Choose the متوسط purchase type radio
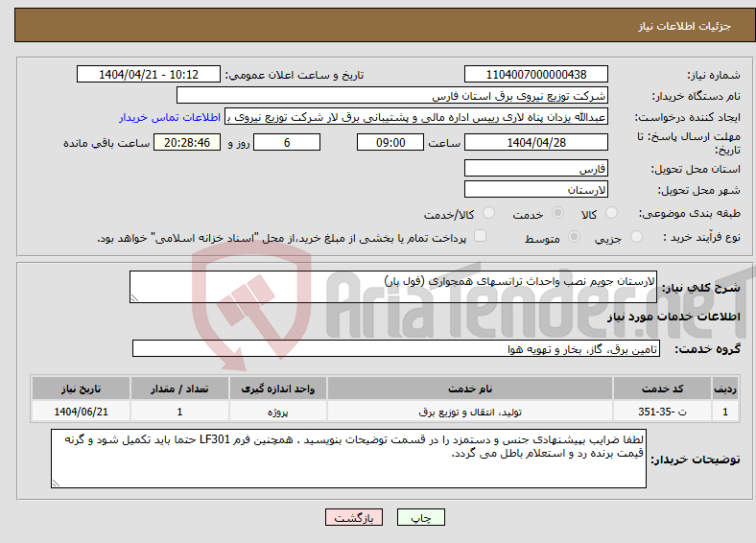756x543 pixels. [x=574, y=236]
